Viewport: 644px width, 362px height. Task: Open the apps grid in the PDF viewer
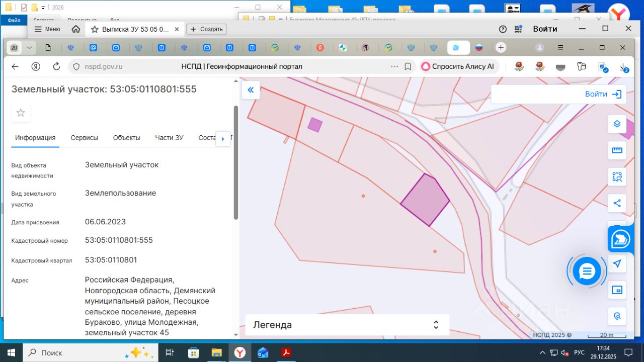[x=518, y=29]
